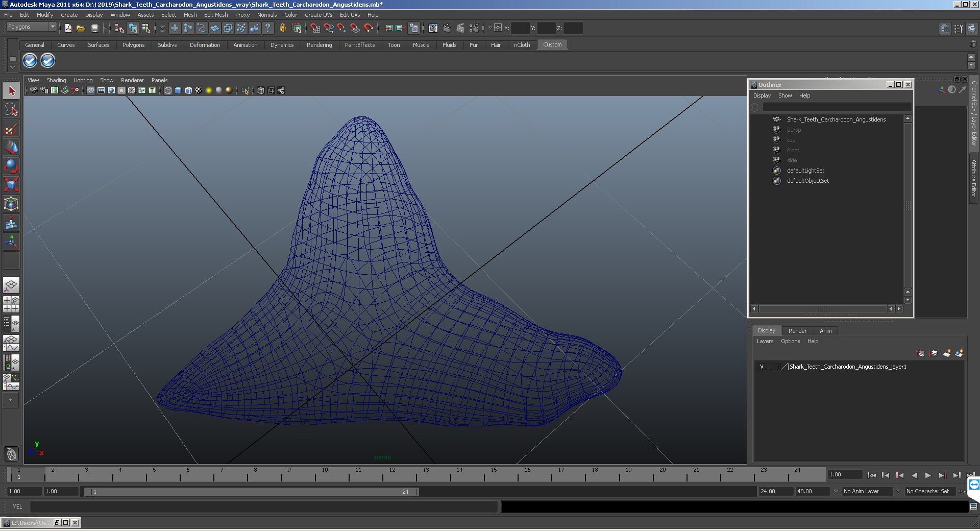
Task: Pick the Rotate tool sphere icon
Action: [x=11, y=166]
